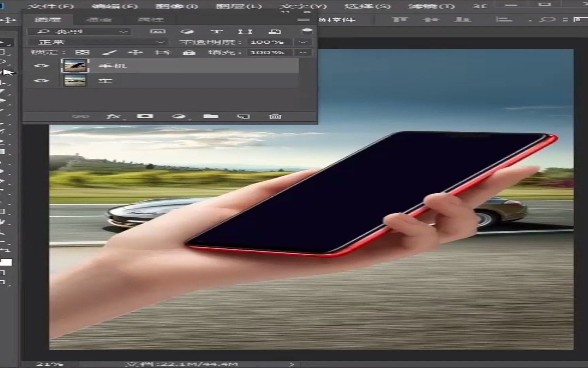The image size is (588, 368).
Task: Open the 图像(I) menu
Action: pos(177,6)
